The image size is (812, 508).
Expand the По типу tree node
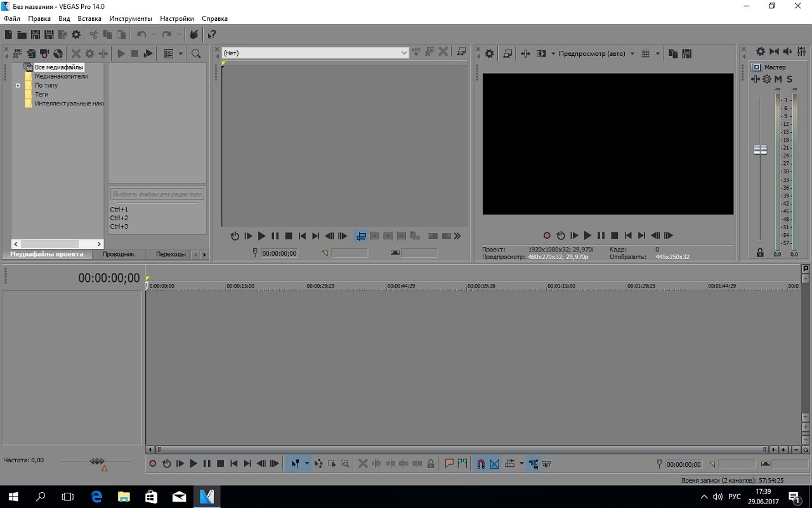click(18, 85)
